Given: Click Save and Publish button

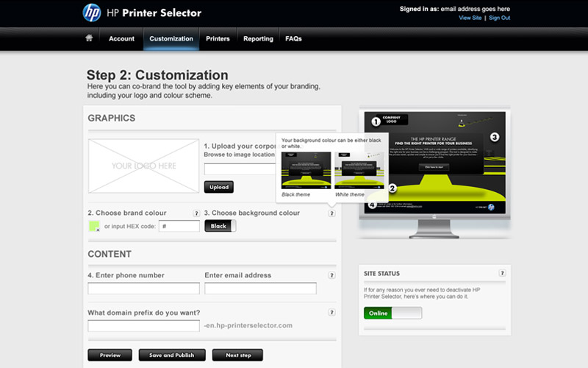Looking at the screenshot, I should 172,355.
